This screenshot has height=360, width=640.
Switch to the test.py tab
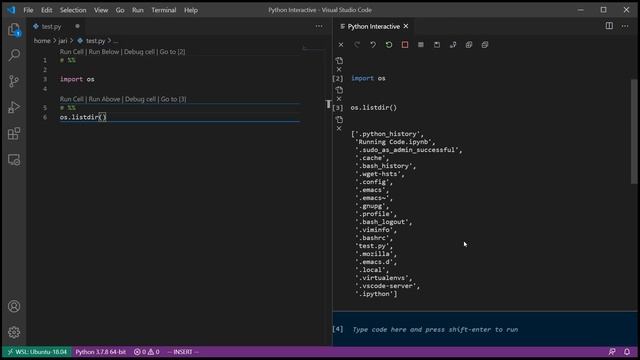(51, 27)
